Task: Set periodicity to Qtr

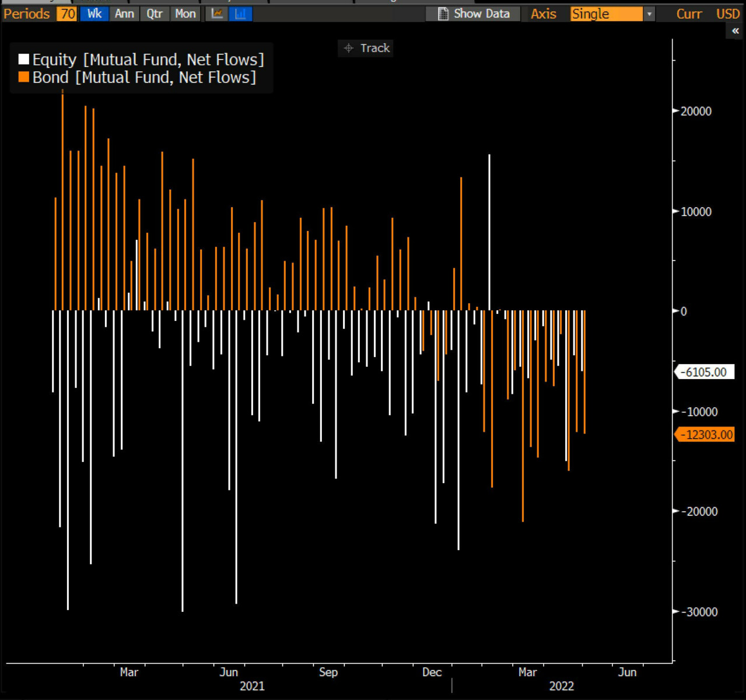Action: pyautogui.click(x=155, y=13)
